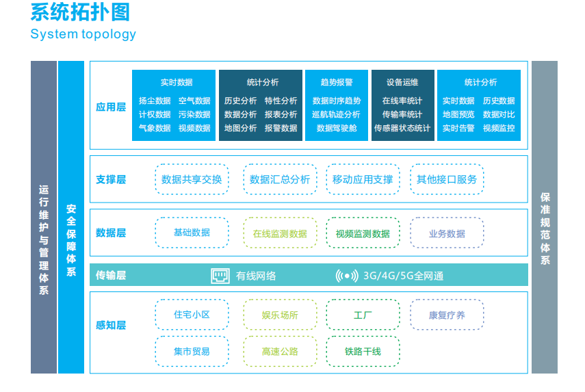
Task: Click the 传感器状态统计 link
Action: [x=402, y=128]
